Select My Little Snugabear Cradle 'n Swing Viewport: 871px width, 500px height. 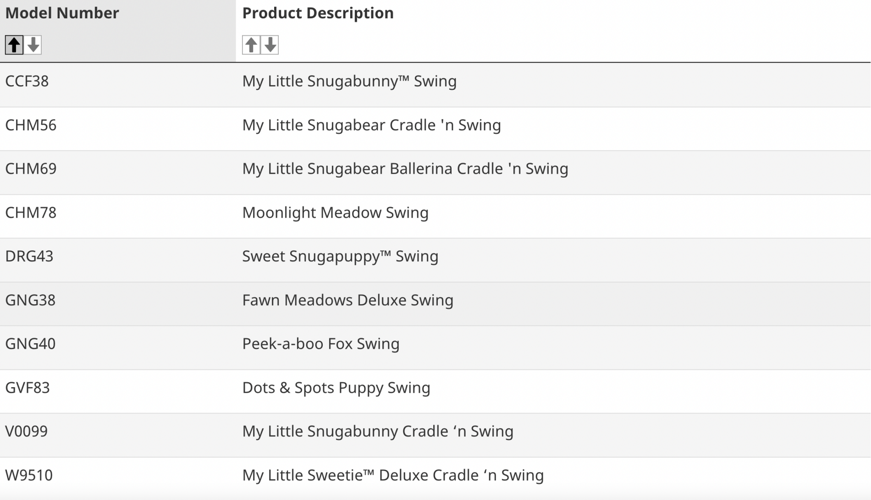tap(371, 125)
